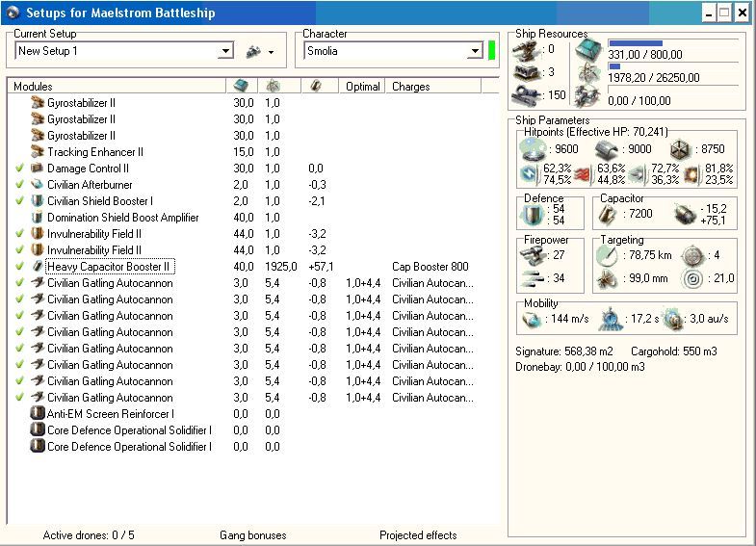Click the Modules column header
The image size is (756, 546).
[33, 87]
